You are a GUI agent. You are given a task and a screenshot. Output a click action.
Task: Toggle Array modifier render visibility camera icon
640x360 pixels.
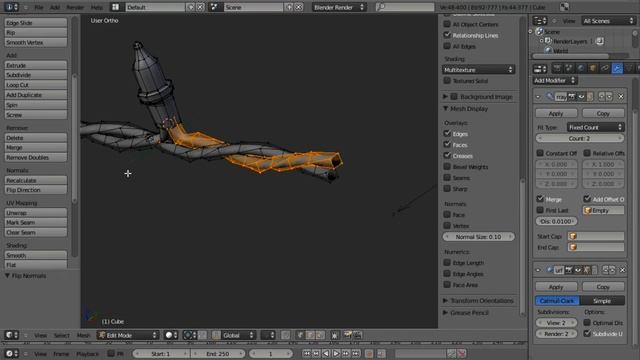572,97
